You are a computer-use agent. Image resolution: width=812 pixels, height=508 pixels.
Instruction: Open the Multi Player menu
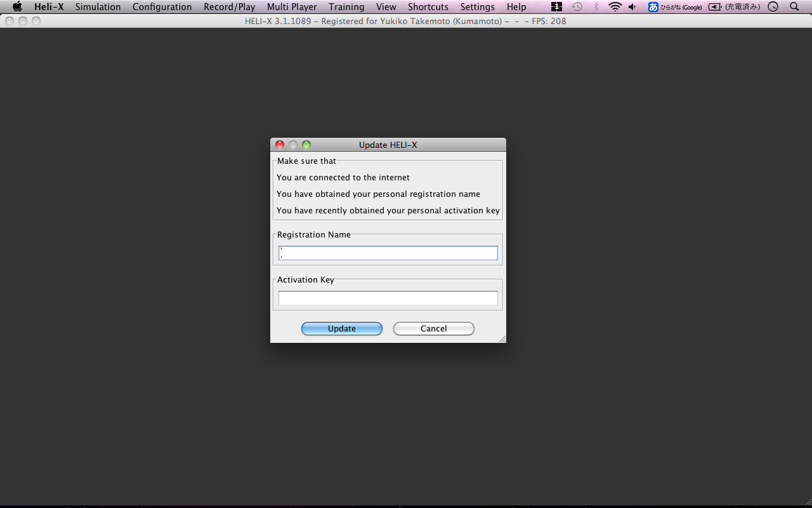292,7
